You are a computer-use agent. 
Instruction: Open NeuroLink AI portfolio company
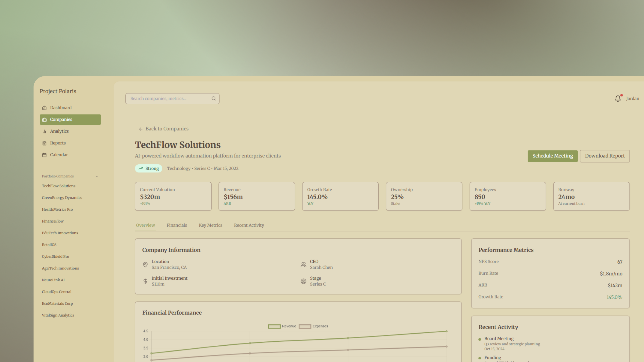tap(53, 280)
